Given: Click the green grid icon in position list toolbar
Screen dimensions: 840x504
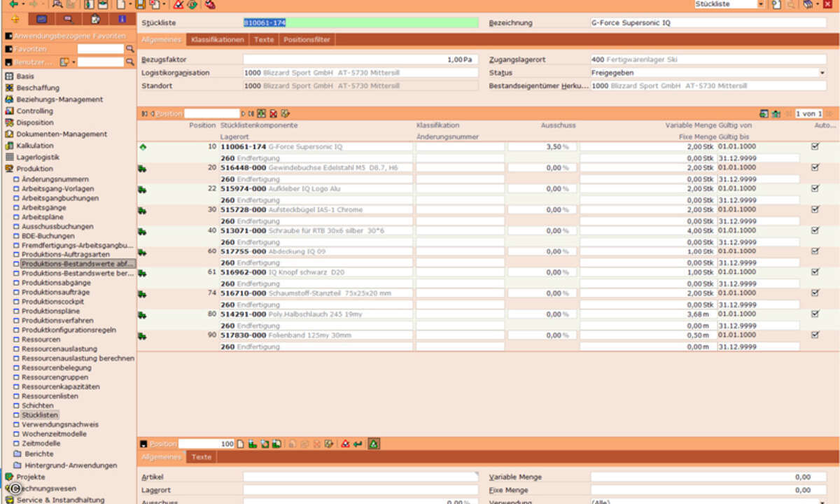Looking at the screenshot, I should coord(261,113).
